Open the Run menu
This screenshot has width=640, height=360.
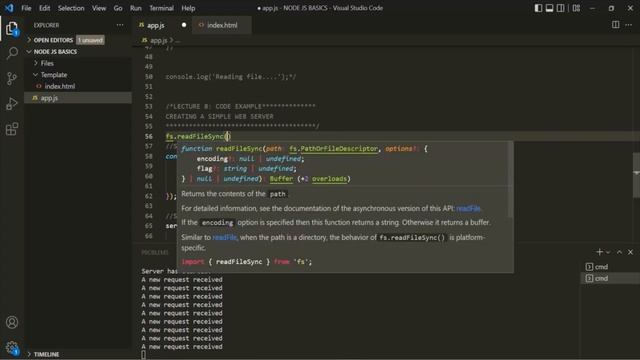(136, 8)
